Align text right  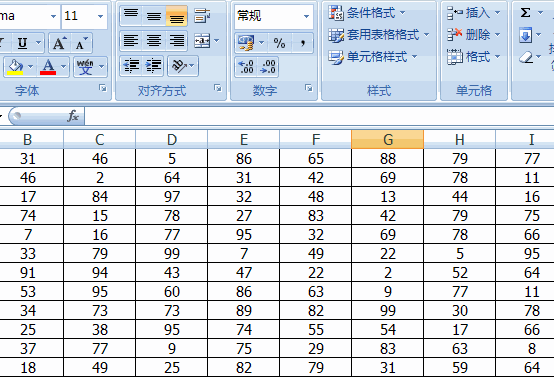pos(176,41)
